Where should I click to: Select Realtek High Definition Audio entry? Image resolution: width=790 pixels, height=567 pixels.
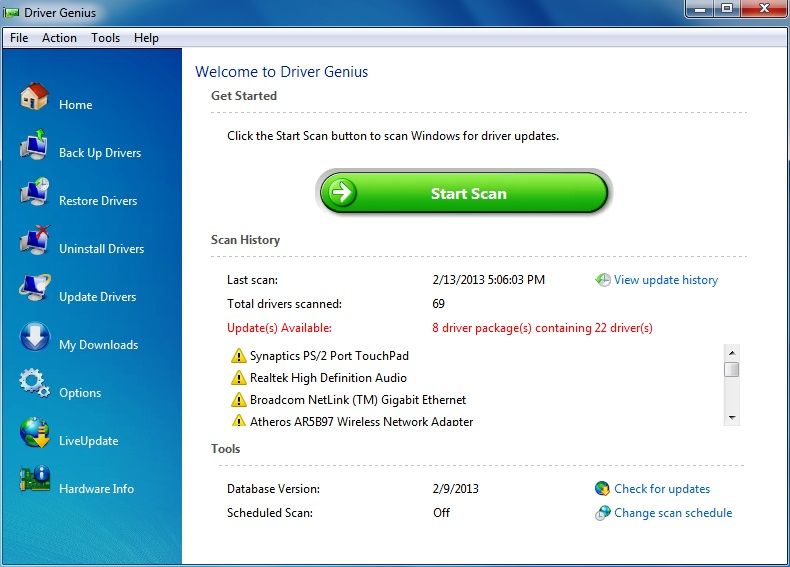click(328, 377)
